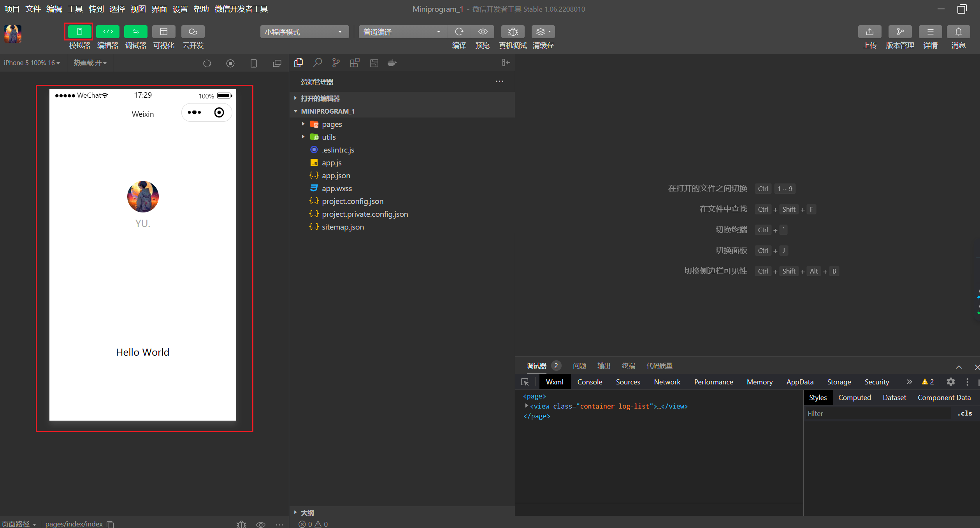Open the 清缓存 clear cache dropdown
Viewport: 980px width, 528px height.
pos(543,32)
